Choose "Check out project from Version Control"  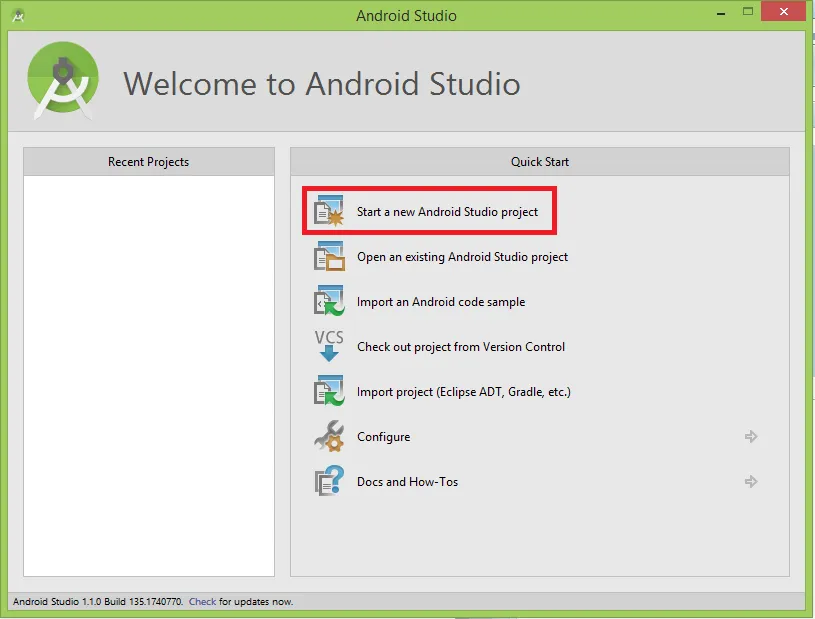[x=460, y=347]
